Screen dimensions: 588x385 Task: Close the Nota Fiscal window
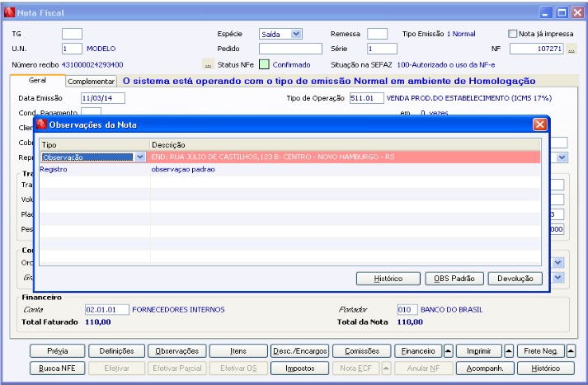pos(577,12)
